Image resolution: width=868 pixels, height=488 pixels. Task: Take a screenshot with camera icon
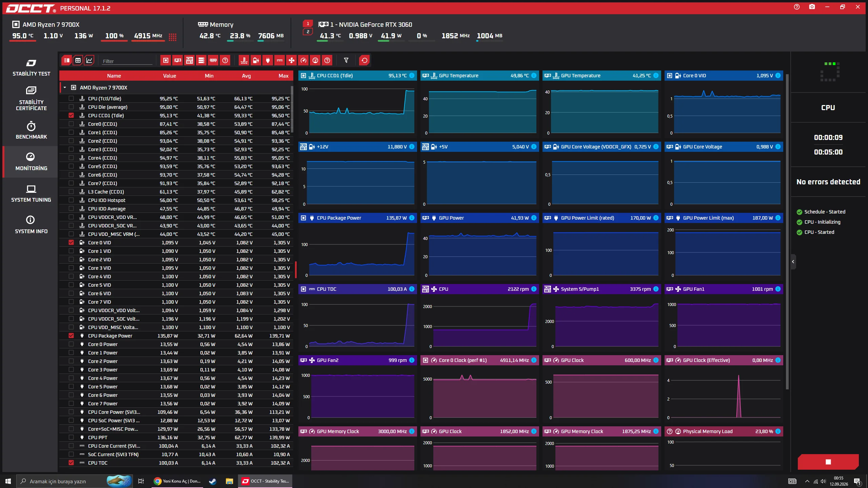click(x=812, y=7)
